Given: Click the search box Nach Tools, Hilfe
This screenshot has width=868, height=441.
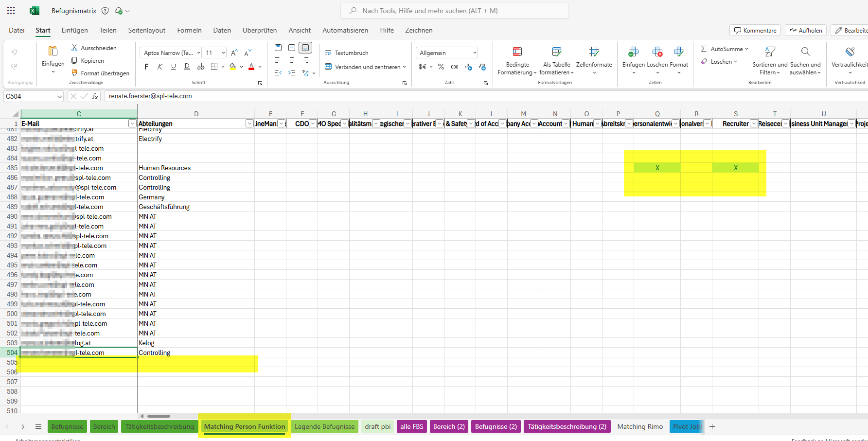Looking at the screenshot, I should [455, 11].
